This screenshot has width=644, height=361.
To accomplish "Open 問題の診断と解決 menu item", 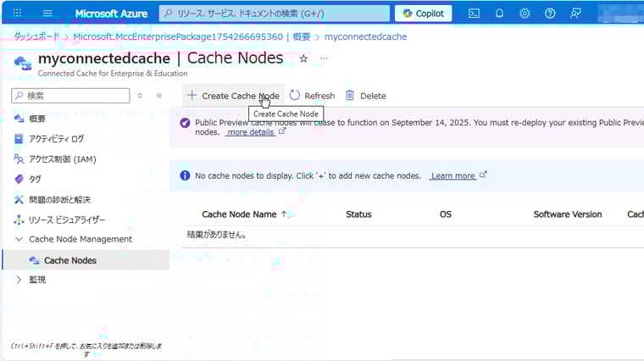I will (59, 200).
